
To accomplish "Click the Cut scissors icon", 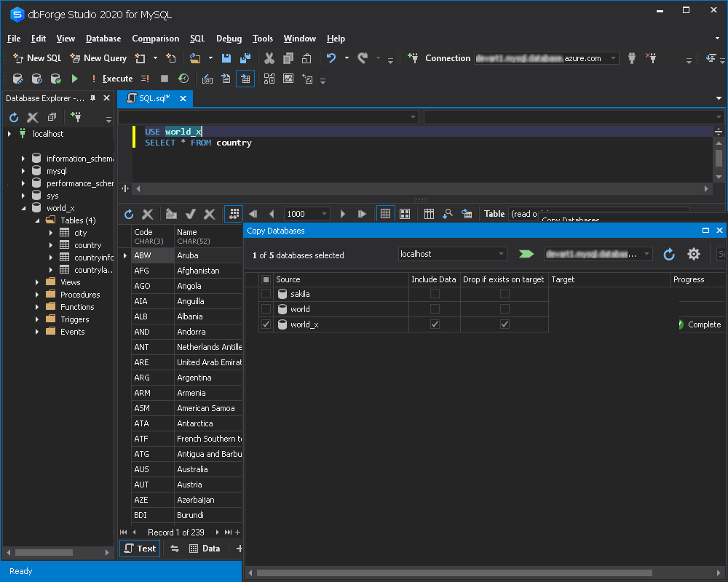I will pyautogui.click(x=269, y=58).
